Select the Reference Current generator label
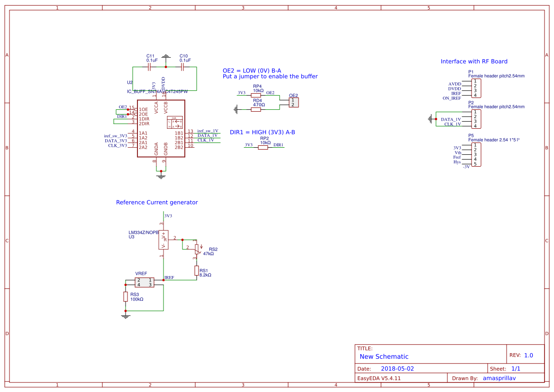This screenshot has width=554, height=392. tap(156, 202)
